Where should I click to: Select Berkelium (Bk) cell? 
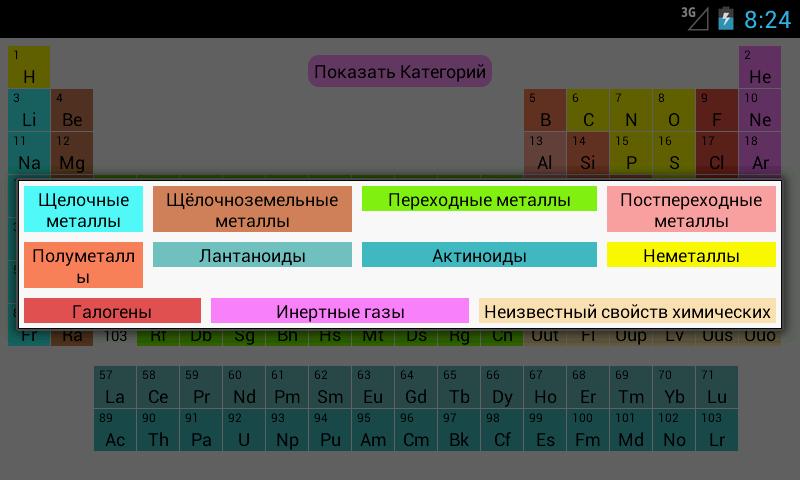tap(459, 430)
